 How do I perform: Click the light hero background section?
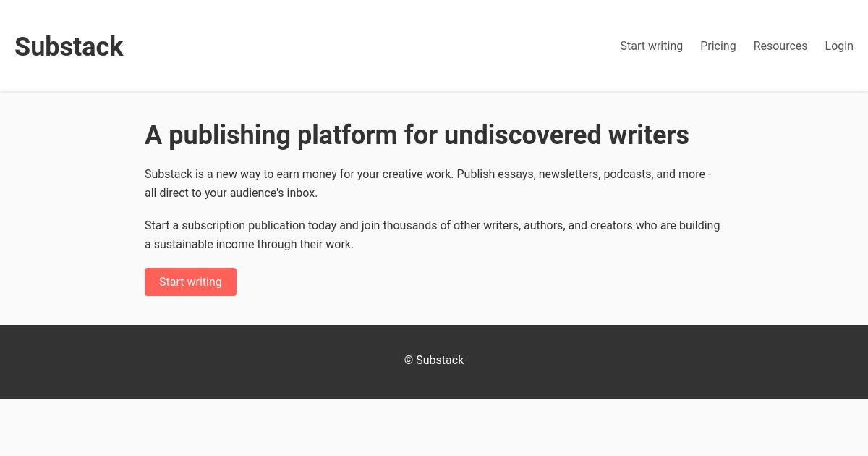click(x=434, y=311)
